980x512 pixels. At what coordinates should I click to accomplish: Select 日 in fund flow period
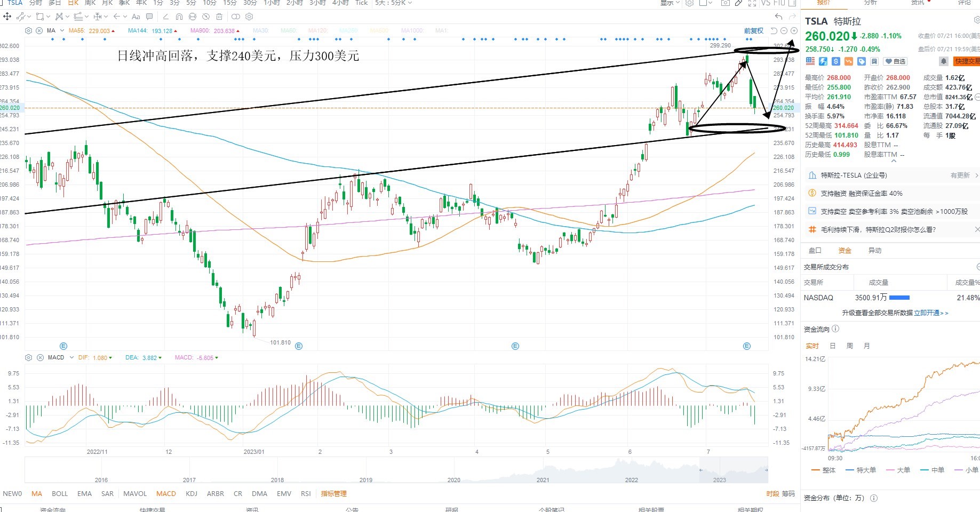(832, 346)
